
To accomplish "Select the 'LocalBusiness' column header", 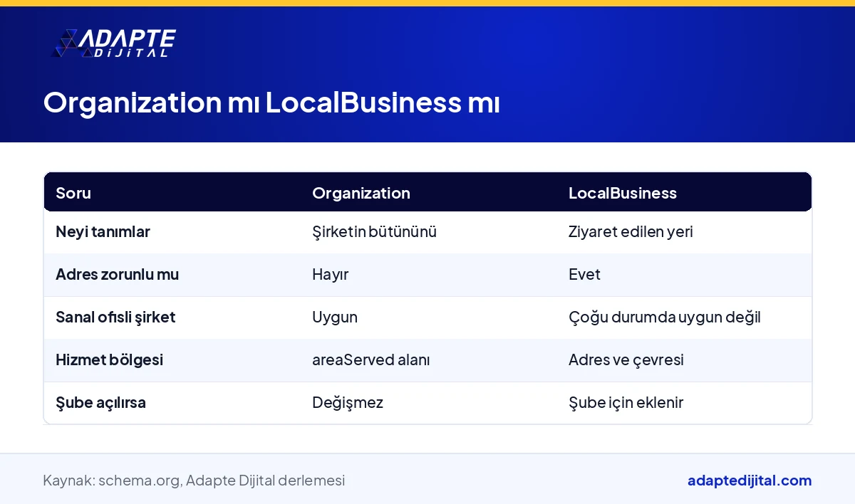I will point(623,193).
